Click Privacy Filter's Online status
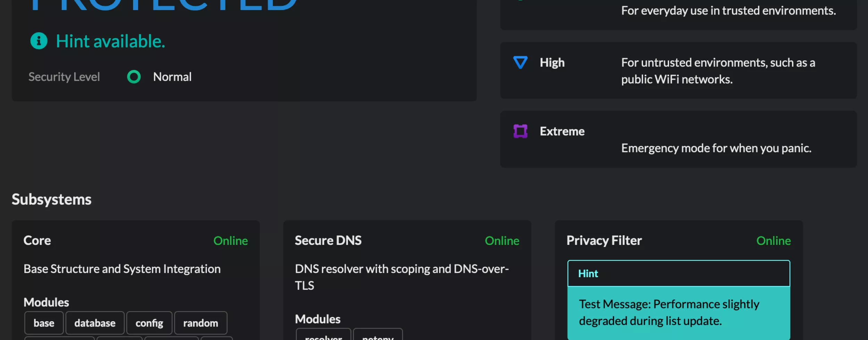Viewport: 868px width, 340px height. 774,240
